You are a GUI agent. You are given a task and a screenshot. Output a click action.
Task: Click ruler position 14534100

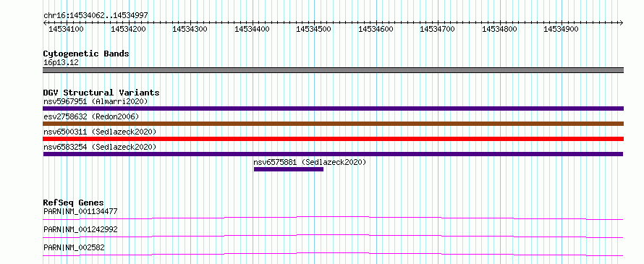click(x=66, y=29)
